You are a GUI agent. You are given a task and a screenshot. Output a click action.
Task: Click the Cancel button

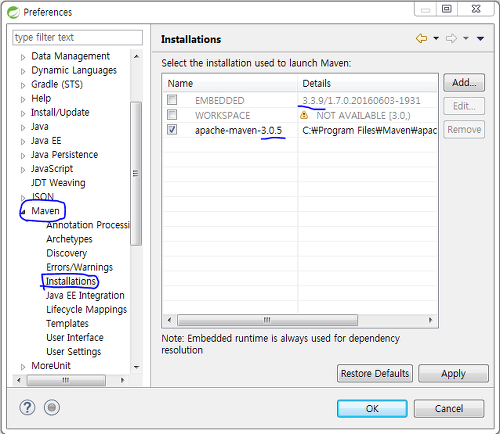(449, 409)
